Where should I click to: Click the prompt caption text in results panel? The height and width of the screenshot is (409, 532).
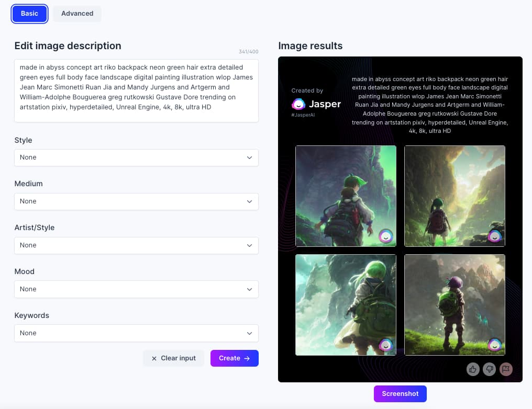(x=430, y=105)
